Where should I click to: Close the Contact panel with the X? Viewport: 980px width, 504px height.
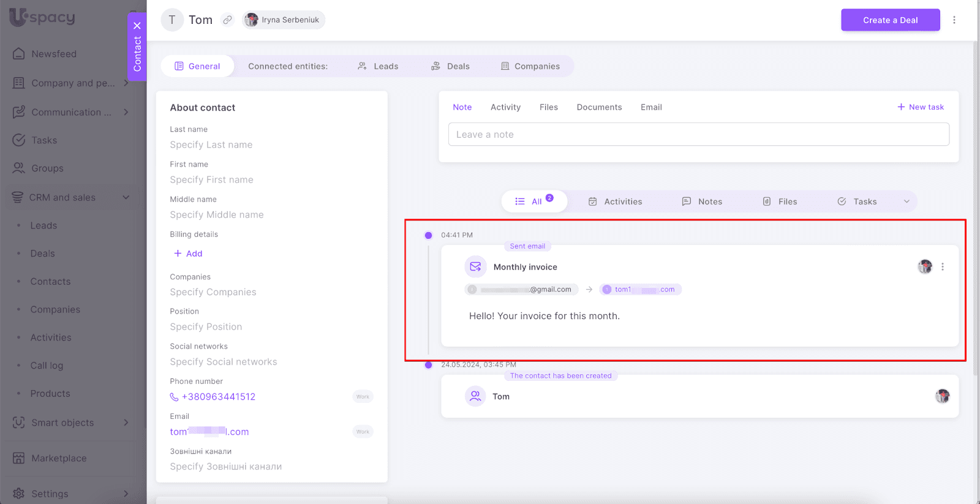(137, 26)
